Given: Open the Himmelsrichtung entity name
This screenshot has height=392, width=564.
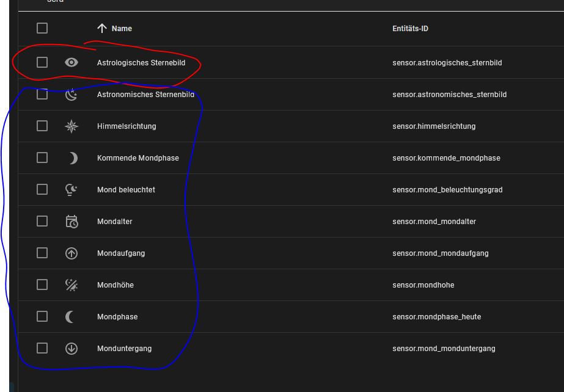Looking at the screenshot, I should click(126, 126).
